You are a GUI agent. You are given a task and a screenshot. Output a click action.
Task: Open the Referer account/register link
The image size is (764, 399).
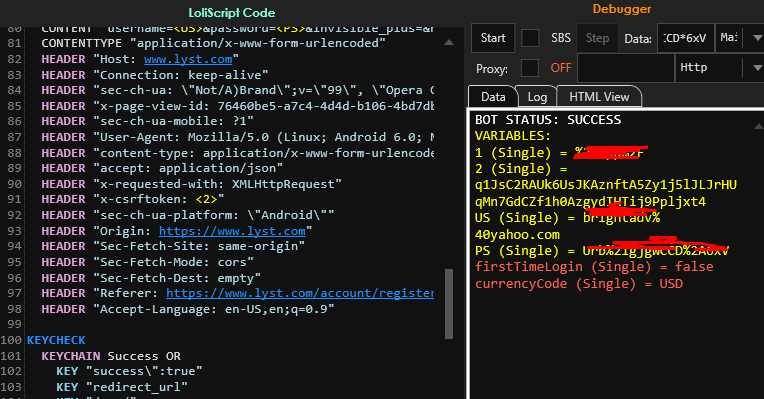click(300, 293)
